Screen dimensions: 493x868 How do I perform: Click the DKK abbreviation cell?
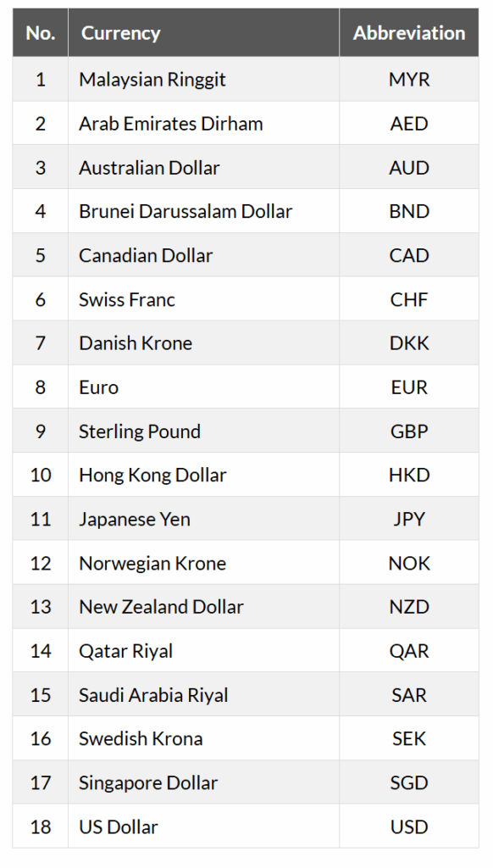pyautogui.click(x=409, y=342)
